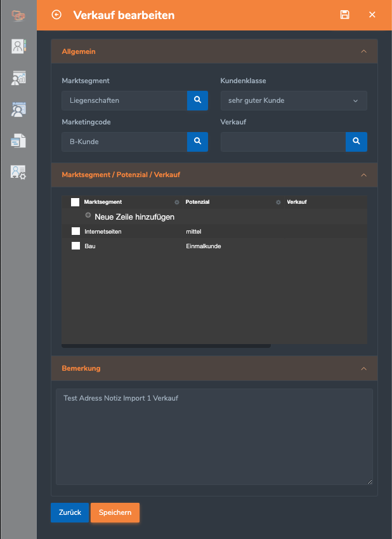
Task: Click the back arrow beside Verkauf bearbeiten
Action: (x=56, y=15)
